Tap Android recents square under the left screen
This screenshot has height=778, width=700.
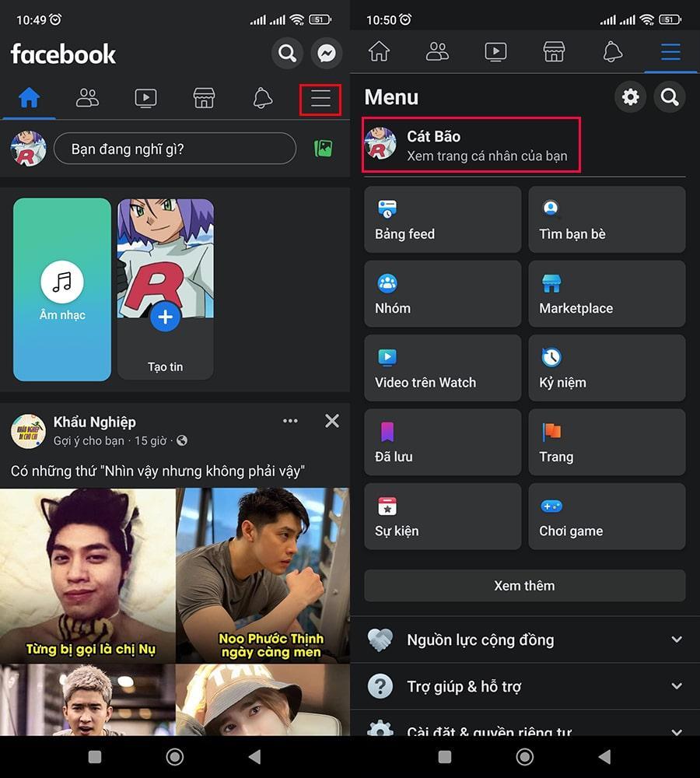pyautogui.click(x=95, y=757)
